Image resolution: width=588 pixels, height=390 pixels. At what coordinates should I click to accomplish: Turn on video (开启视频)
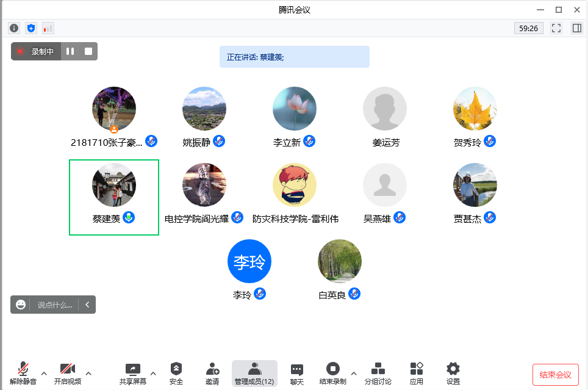[x=67, y=373]
